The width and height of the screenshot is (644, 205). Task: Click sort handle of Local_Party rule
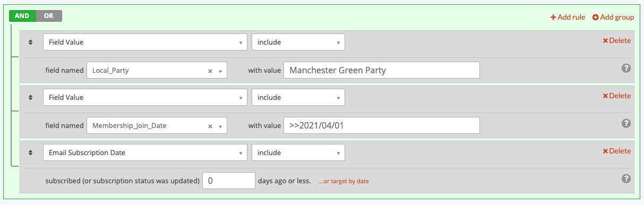[x=30, y=42]
